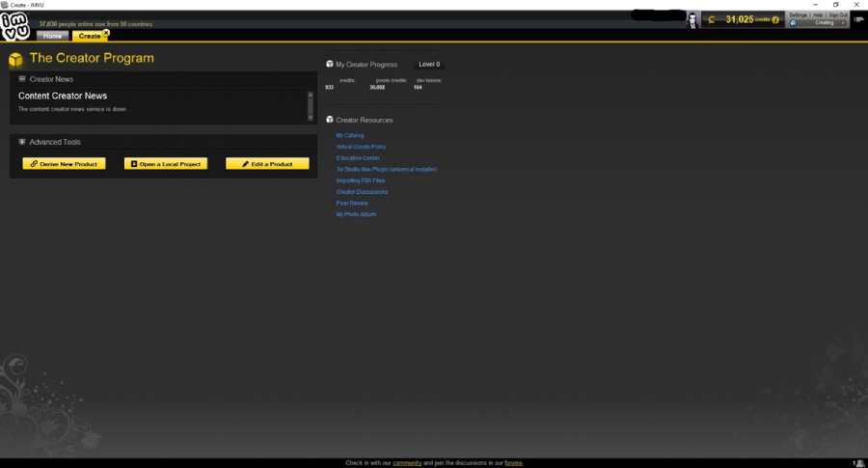The height and width of the screenshot is (468, 868).
Task: Open My Catalog link
Action: point(350,135)
